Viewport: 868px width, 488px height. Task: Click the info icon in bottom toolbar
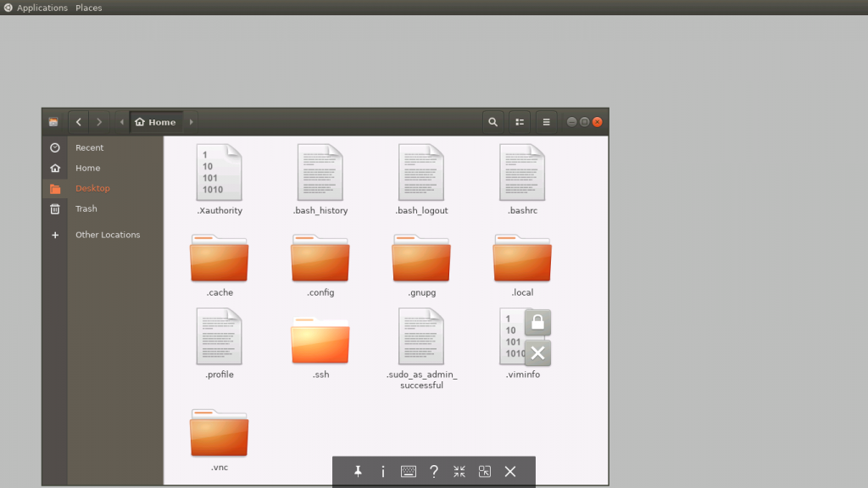tap(383, 472)
